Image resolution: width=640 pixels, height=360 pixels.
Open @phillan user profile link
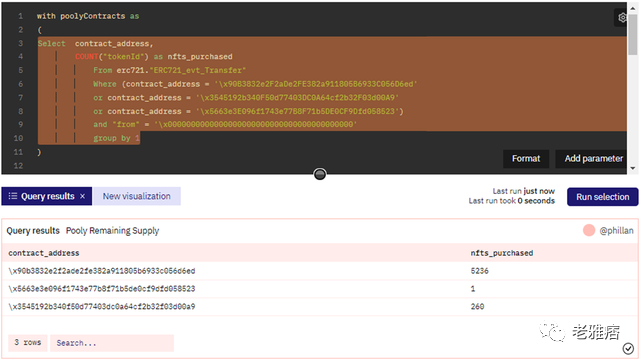tap(616, 231)
